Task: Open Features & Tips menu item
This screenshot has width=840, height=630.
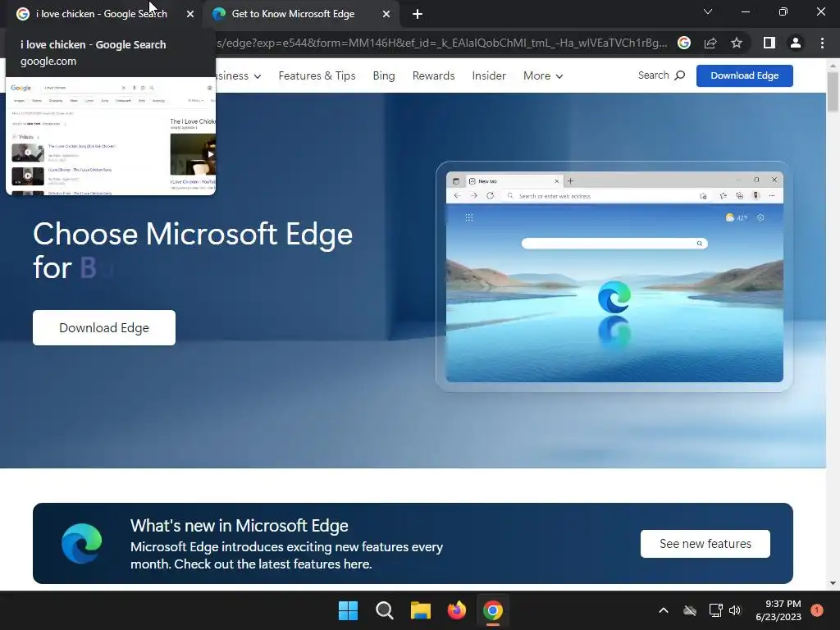Action: point(317,76)
